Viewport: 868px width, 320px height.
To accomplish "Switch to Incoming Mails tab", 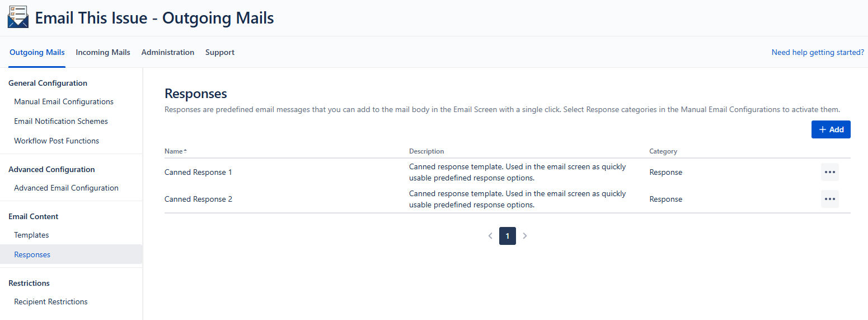I will tap(103, 52).
